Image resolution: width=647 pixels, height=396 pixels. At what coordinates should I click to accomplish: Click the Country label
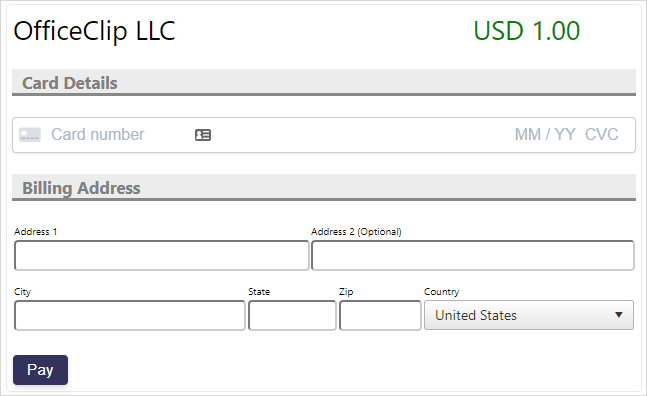[441, 292]
